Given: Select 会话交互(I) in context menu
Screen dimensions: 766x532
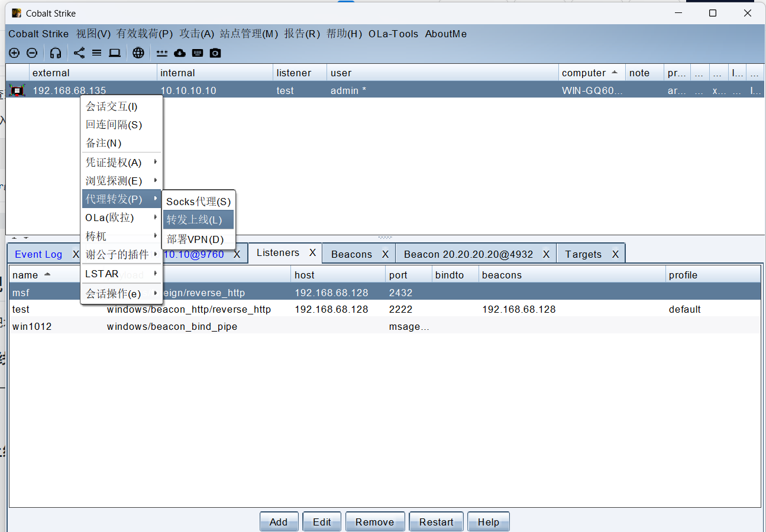Looking at the screenshot, I should click(121, 106).
